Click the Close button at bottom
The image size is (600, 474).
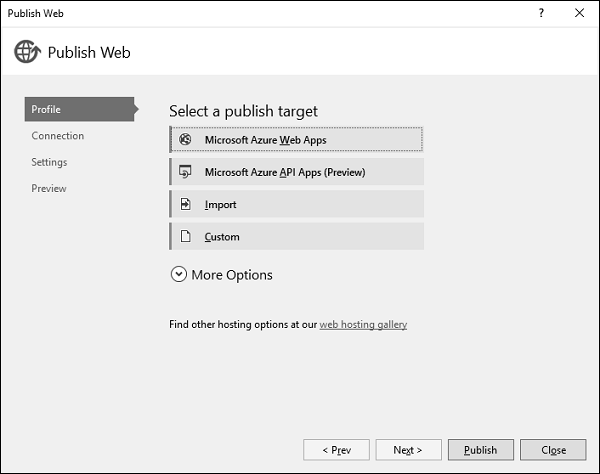click(553, 450)
